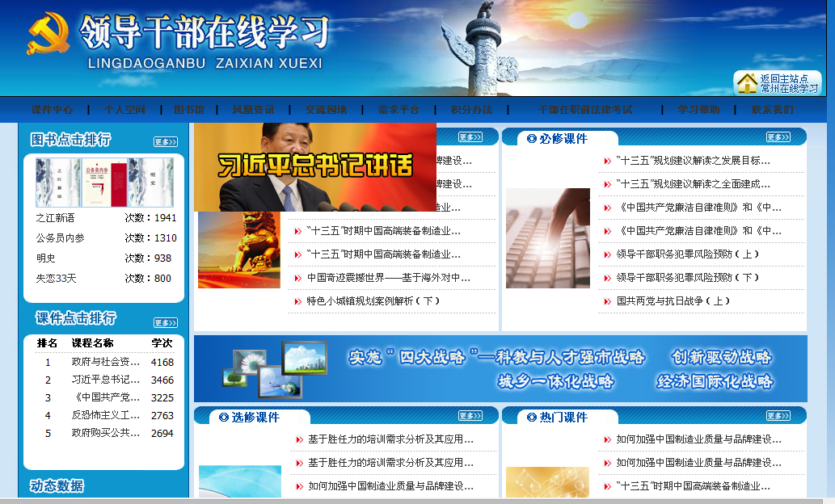Click red arrow bullet beside 国共两党与抗日战争（上）

click(x=607, y=301)
